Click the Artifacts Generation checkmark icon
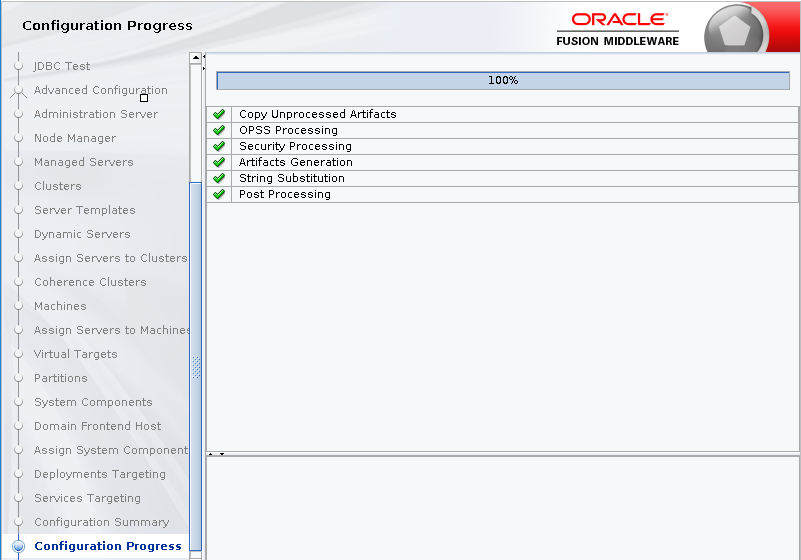This screenshot has height=560, width=801. [219, 162]
